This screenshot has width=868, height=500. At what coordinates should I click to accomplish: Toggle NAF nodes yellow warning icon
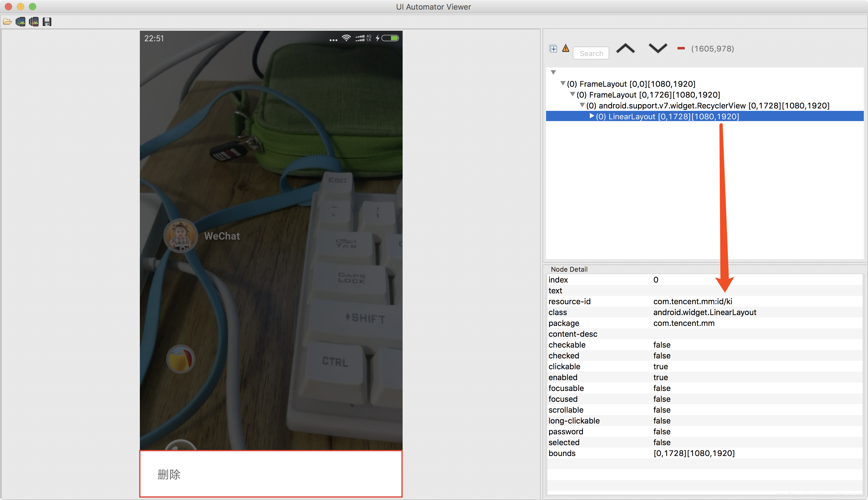(x=566, y=48)
